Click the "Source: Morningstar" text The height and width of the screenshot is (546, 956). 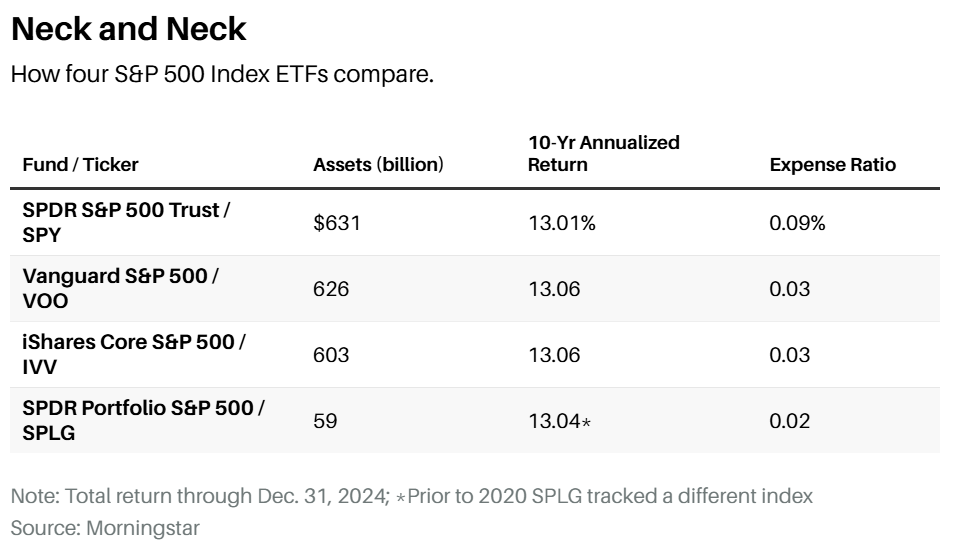tap(104, 527)
